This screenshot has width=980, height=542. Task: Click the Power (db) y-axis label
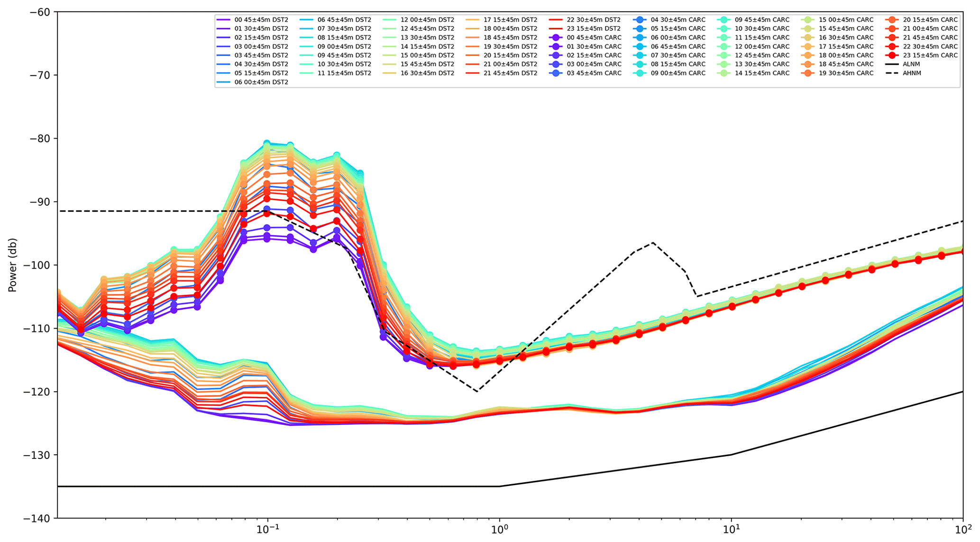tap(12, 265)
